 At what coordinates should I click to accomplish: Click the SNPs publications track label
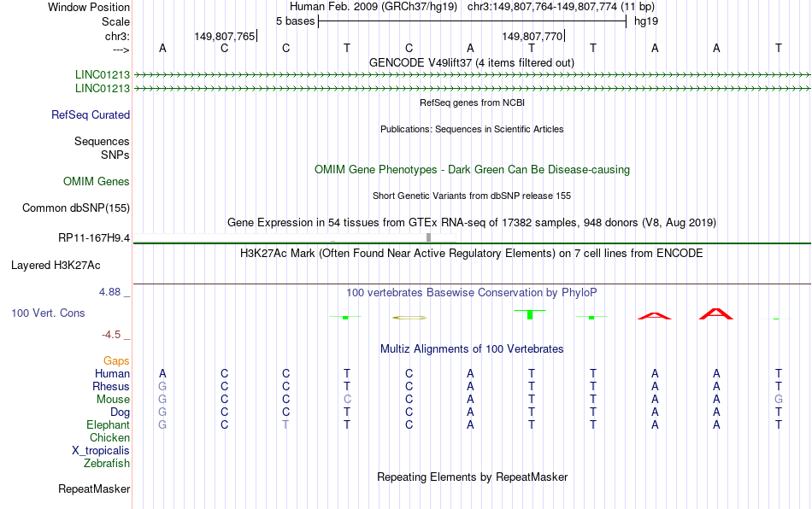[x=115, y=155]
